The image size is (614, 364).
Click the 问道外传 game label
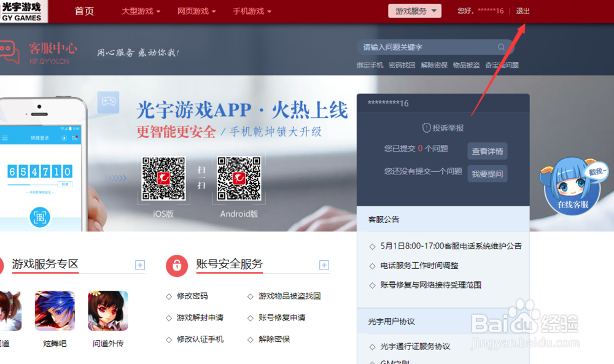[x=108, y=344]
